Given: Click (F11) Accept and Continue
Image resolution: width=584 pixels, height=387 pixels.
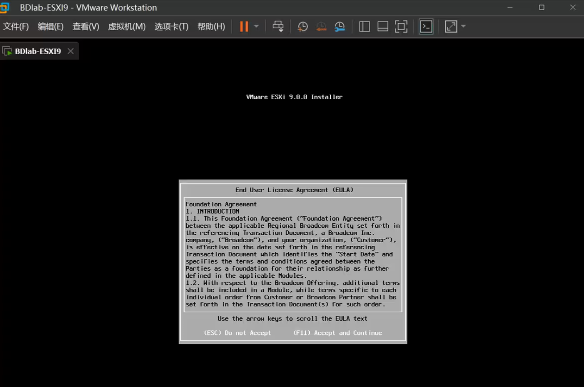Looking at the screenshot, I should 338,333.
